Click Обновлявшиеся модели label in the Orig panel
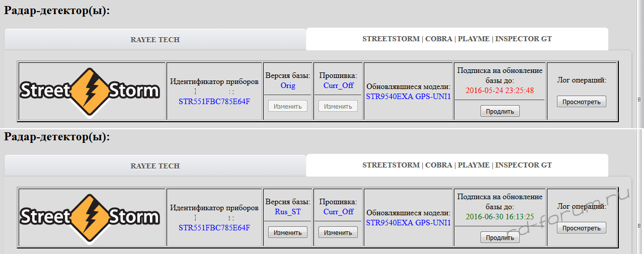 pyautogui.click(x=408, y=86)
